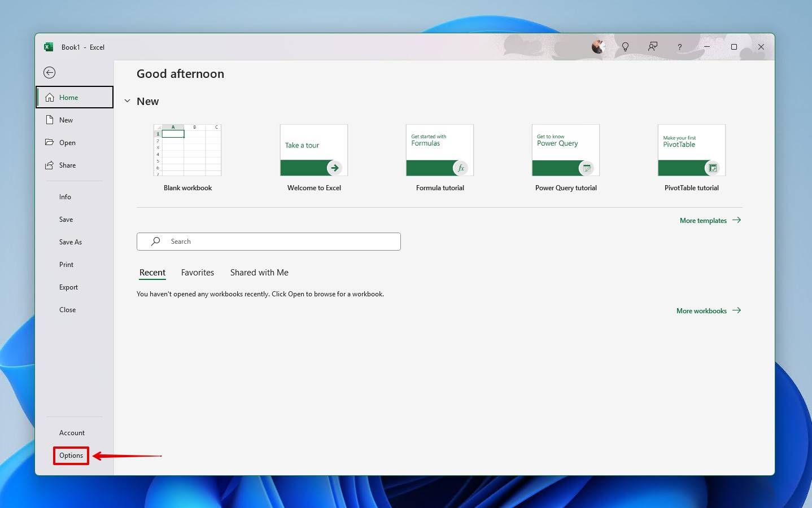812x508 pixels.
Task: Click the user account avatar
Action: coord(598,47)
